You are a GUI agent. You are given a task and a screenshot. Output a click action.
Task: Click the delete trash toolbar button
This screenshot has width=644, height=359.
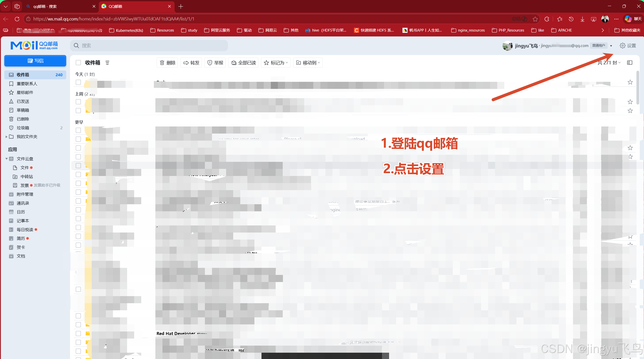[x=167, y=63]
